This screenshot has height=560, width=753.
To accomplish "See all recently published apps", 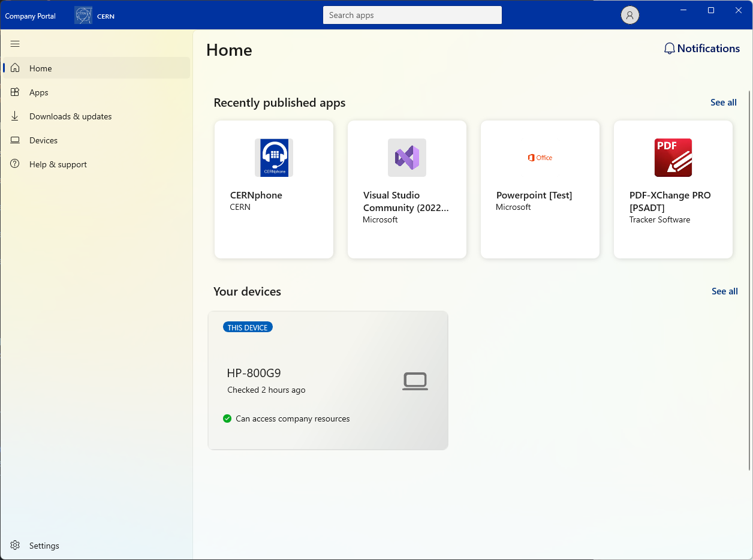I will 724,103.
